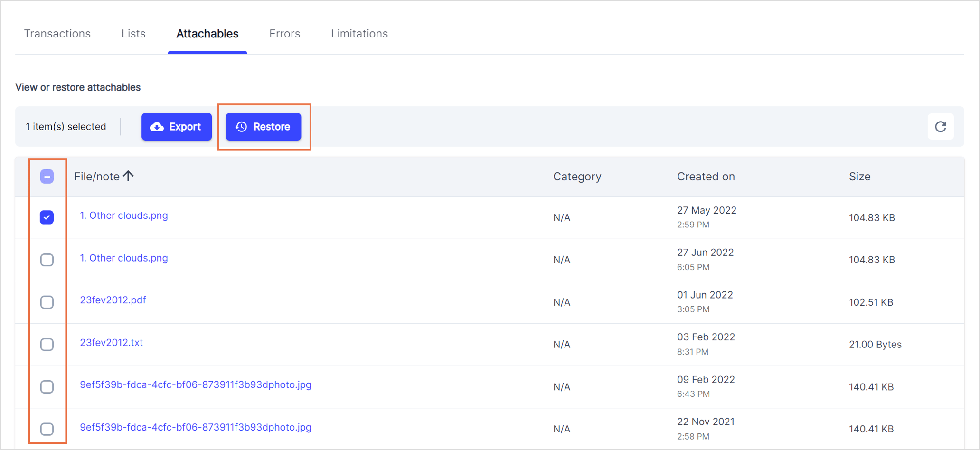This screenshot has width=980, height=450.
Task: Open 23fev2012.pdf from the list
Action: [x=113, y=300]
